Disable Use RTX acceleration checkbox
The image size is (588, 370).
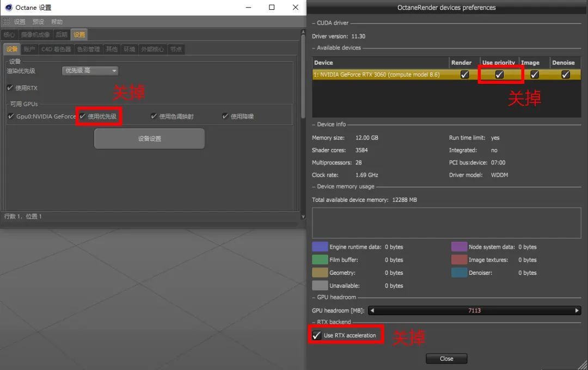(317, 335)
